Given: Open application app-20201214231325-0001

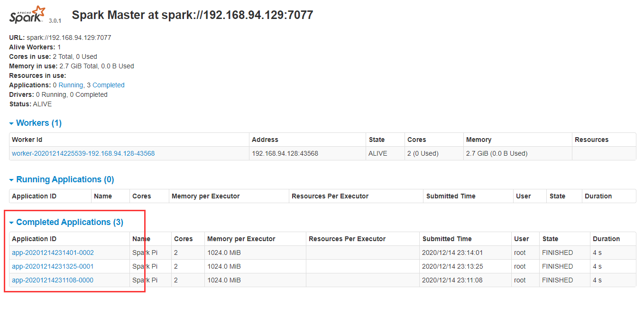Looking at the screenshot, I should 53,266.
